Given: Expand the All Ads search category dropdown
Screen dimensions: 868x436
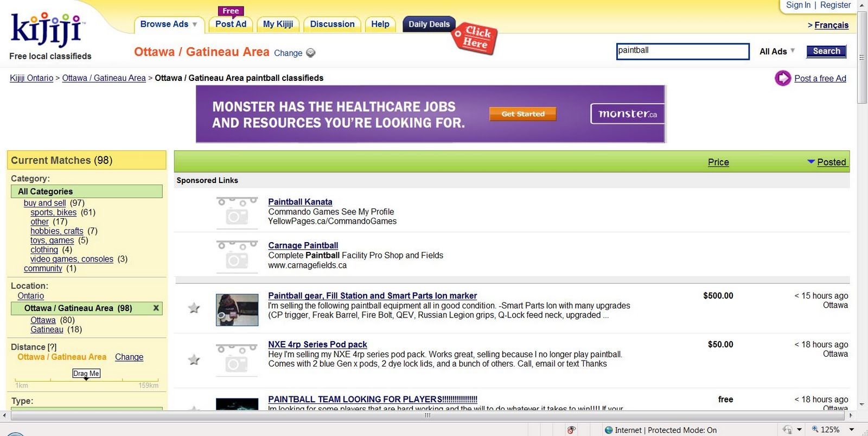Looking at the screenshot, I should [777, 51].
